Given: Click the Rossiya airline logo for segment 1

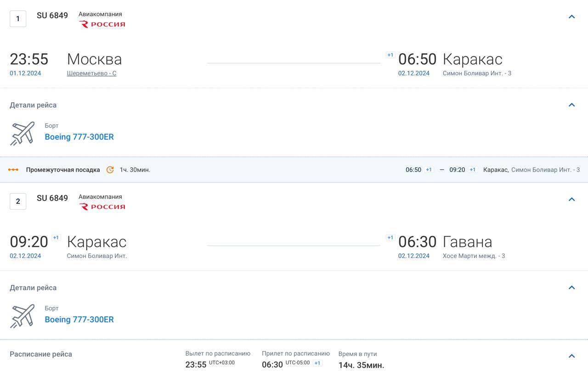Looking at the screenshot, I should pos(102,24).
